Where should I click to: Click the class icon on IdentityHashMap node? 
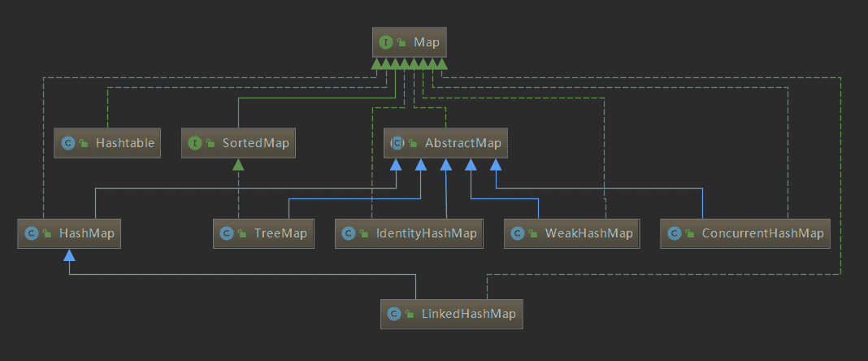(349, 233)
